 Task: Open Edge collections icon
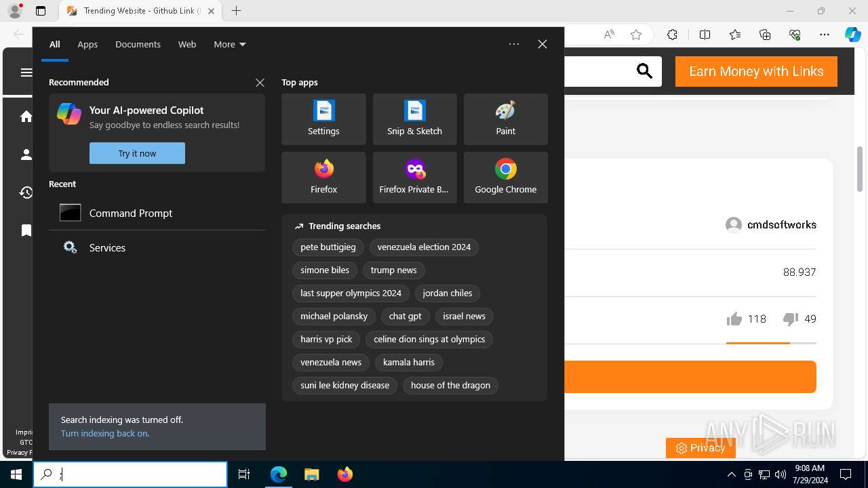pos(765,35)
